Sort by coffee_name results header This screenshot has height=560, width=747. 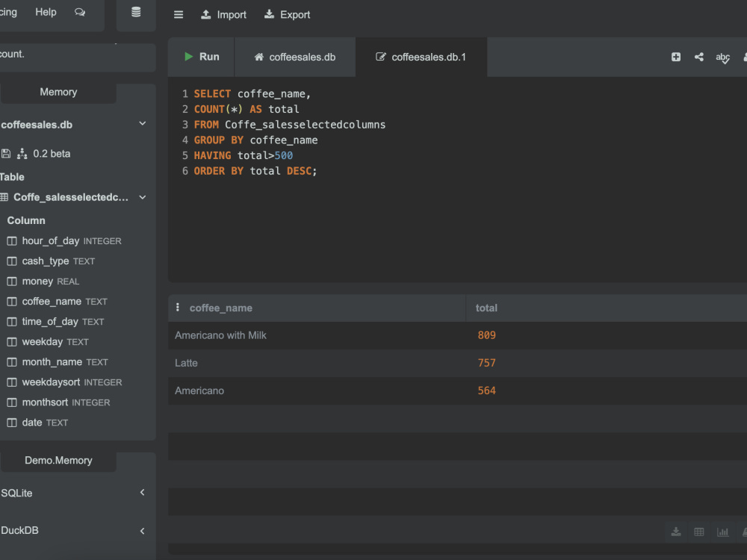[x=221, y=308]
